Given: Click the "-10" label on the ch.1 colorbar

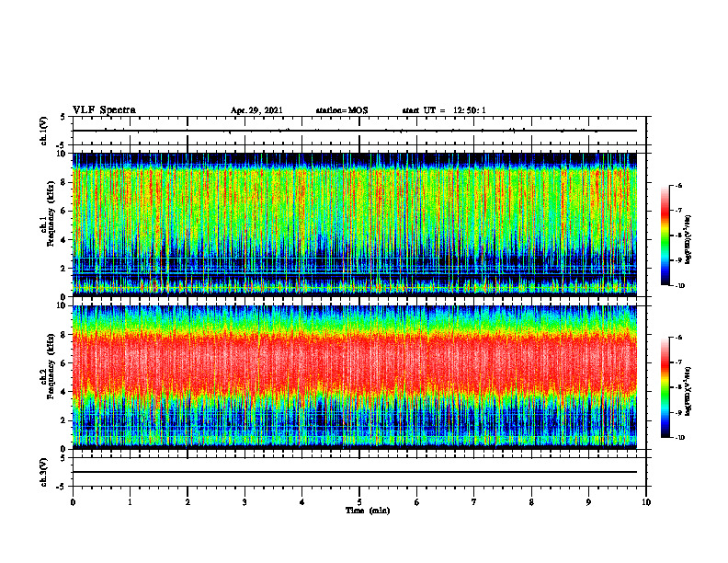Looking at the screenshot, I should [679, 286].
